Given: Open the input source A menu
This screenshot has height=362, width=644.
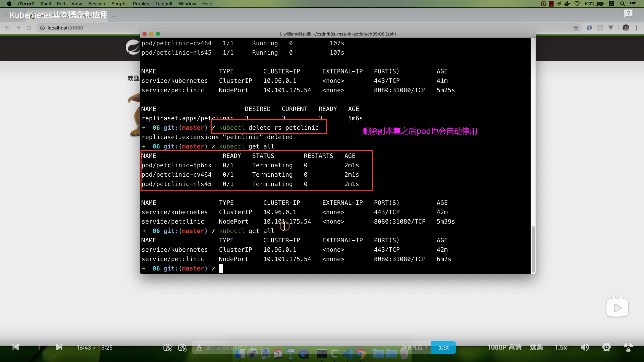Looking at the screenshot, I should (611, 4).
